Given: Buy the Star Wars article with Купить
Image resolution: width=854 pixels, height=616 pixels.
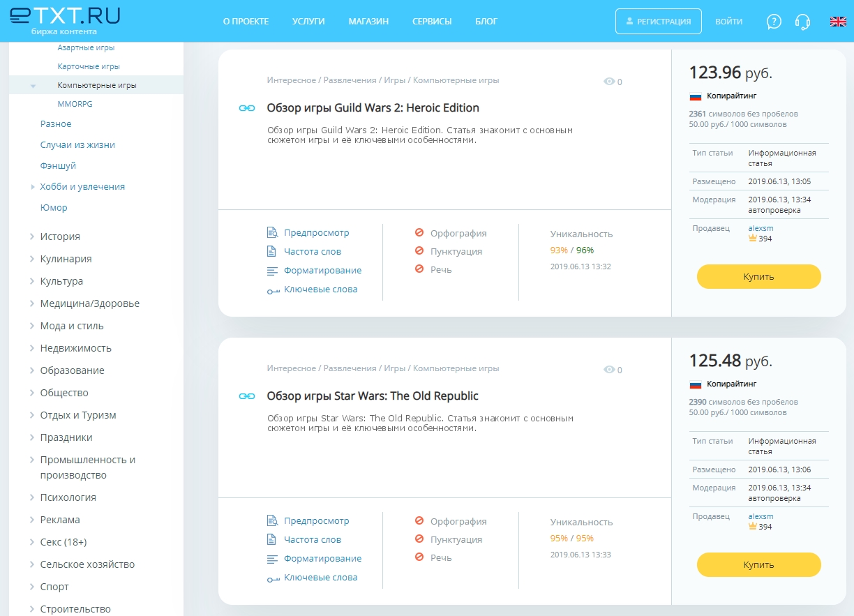Looking at the screenshot, I should click(x=759, y=565).
